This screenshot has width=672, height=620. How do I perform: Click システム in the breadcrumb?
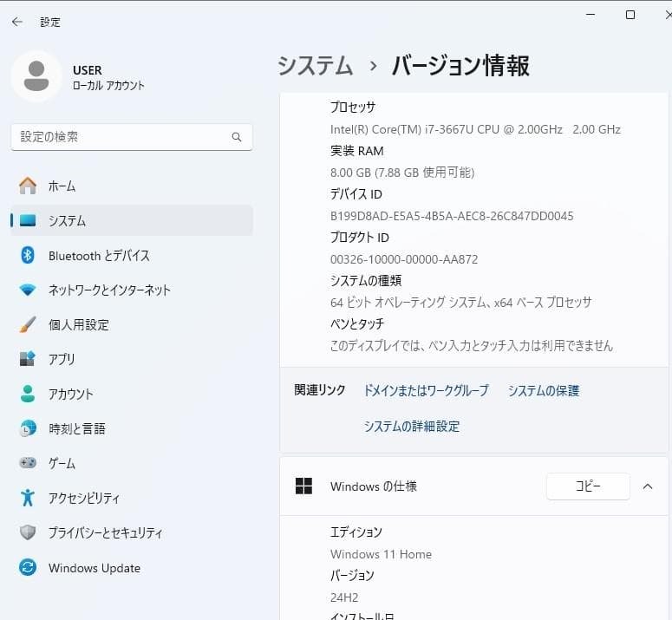pyautogui.click(x=315, y=66)
